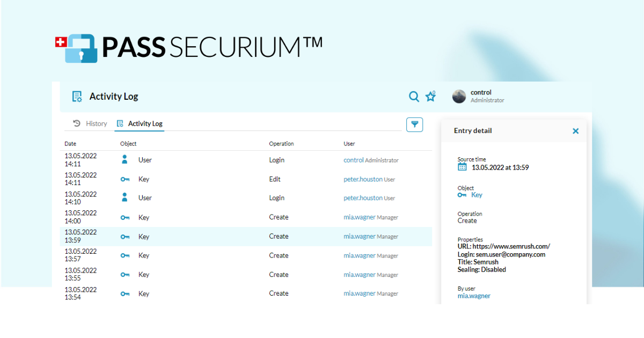Image resolution: width=644 pixels, height=338 pixels.
Task: Click the Activity Log tab icon
Action: click(x=120, y=123)
